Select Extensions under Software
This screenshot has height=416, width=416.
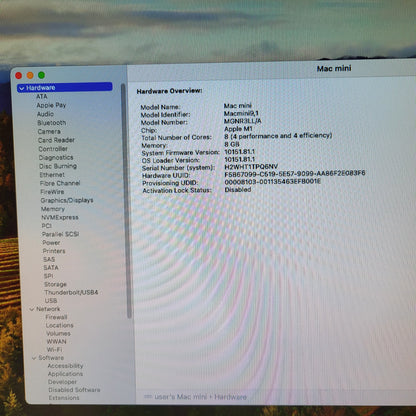coord(64,398)
